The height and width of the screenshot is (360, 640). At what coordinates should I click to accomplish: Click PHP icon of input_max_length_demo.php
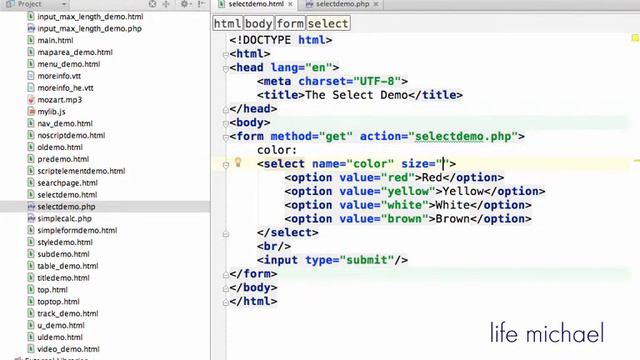31,28
